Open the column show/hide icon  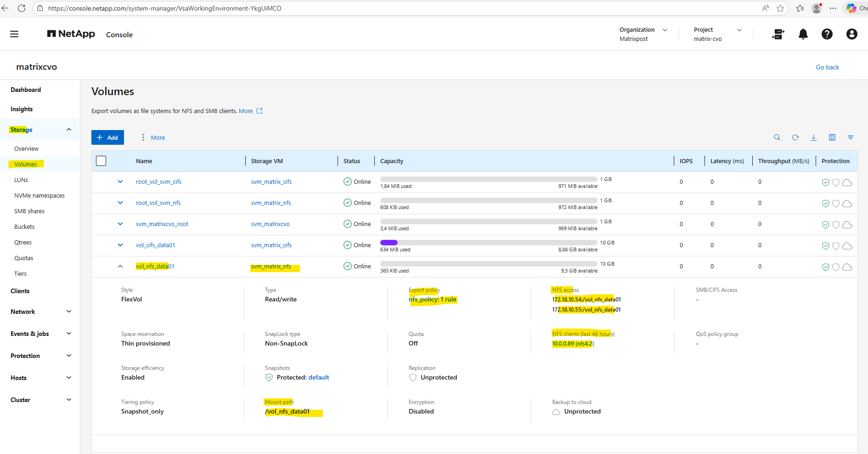(x=832, y=137)
